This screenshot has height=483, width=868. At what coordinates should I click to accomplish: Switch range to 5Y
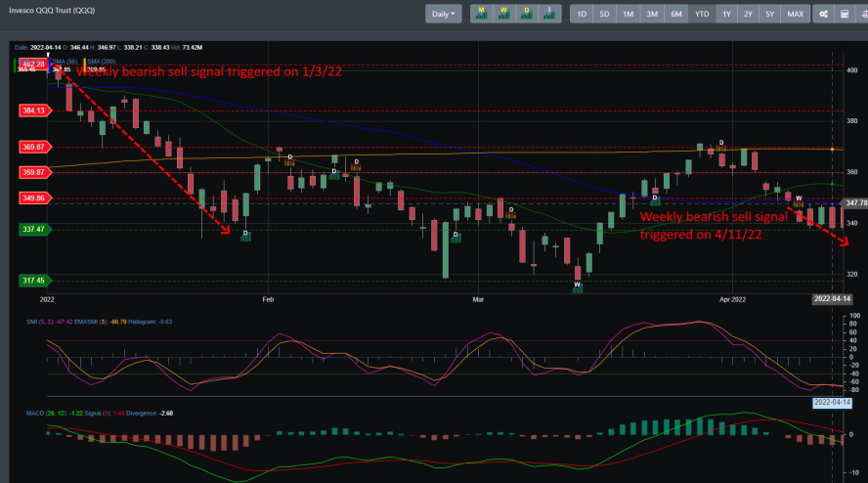pos(769,14)
